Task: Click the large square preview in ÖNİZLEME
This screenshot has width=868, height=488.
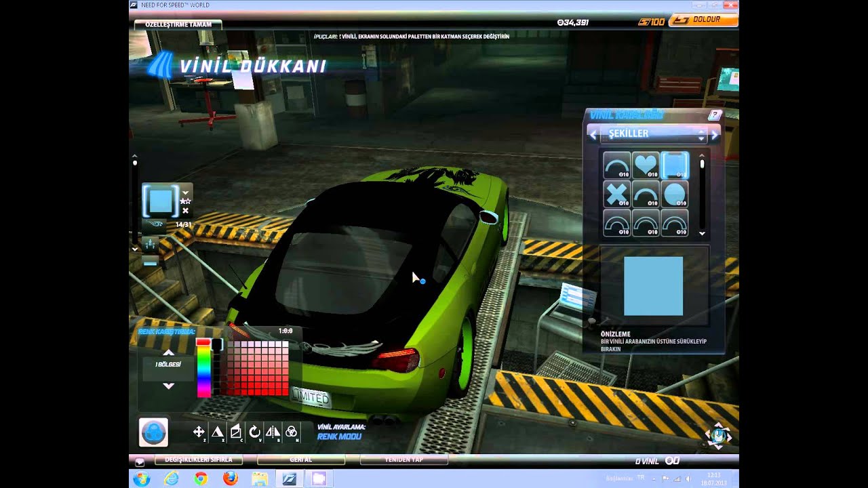Action: tap(653, 286)
